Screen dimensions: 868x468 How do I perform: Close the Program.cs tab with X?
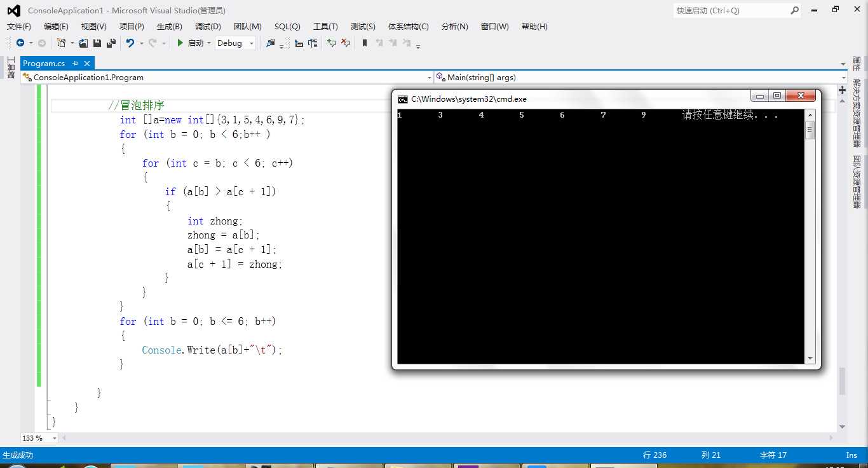point(87,64)
